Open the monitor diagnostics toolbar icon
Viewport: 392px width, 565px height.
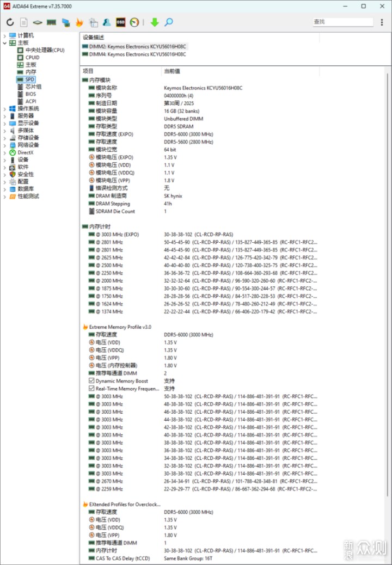(65, 22)
